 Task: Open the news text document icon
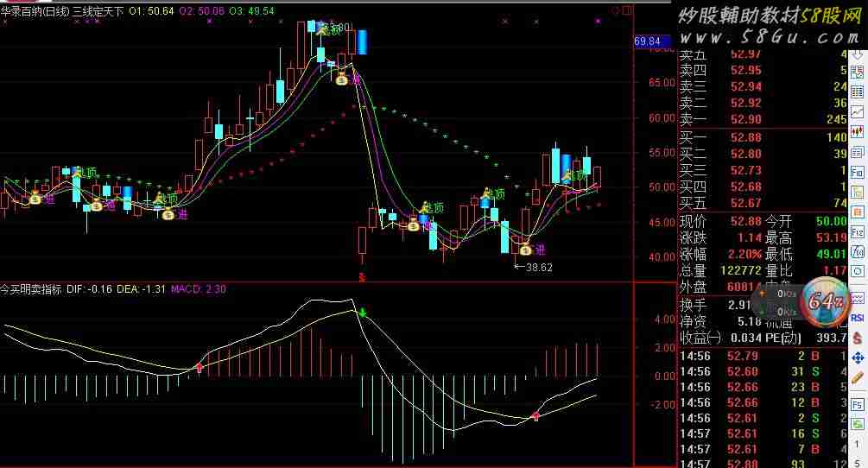(858, 152)
